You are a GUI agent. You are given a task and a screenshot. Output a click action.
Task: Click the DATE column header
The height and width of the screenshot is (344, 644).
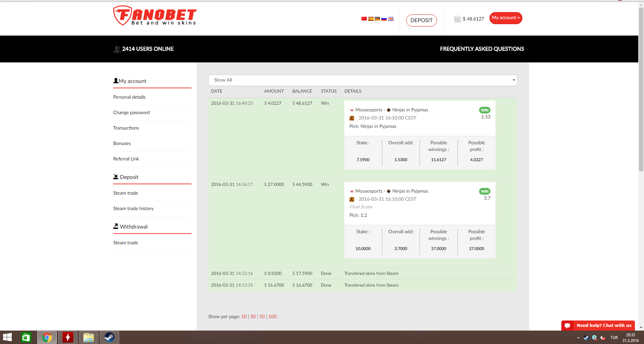pos(217,91)
